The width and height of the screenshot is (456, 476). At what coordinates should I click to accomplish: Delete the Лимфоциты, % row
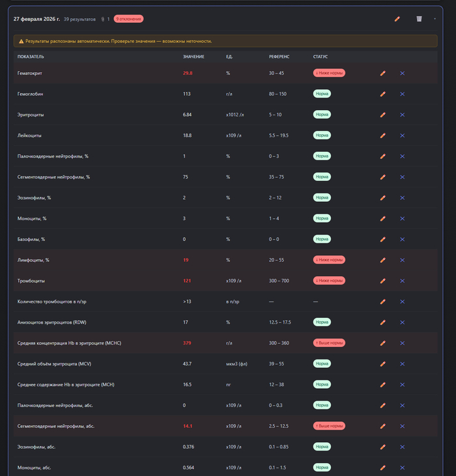(x=402, y=260)
